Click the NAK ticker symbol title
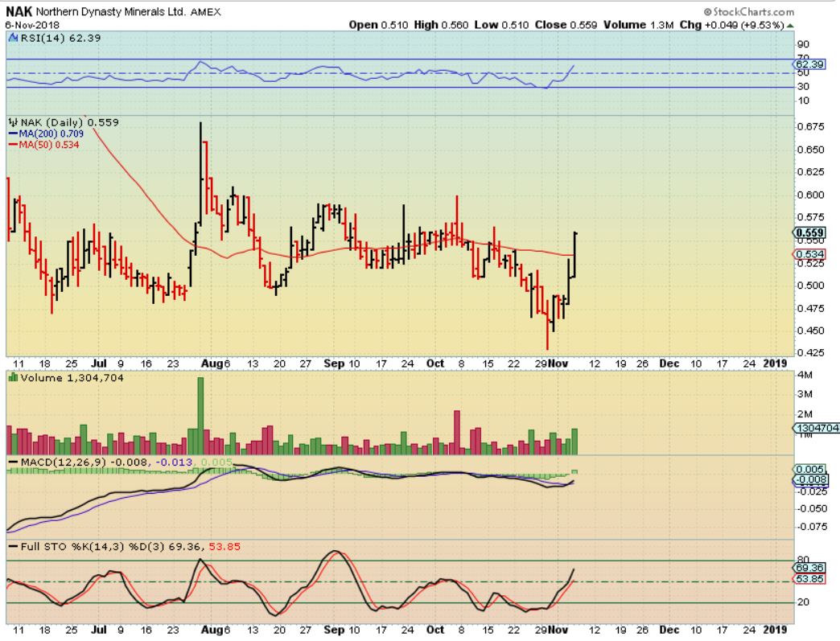Image resolution: width=840 pixels, height=641 pixels. pos(19,11)
